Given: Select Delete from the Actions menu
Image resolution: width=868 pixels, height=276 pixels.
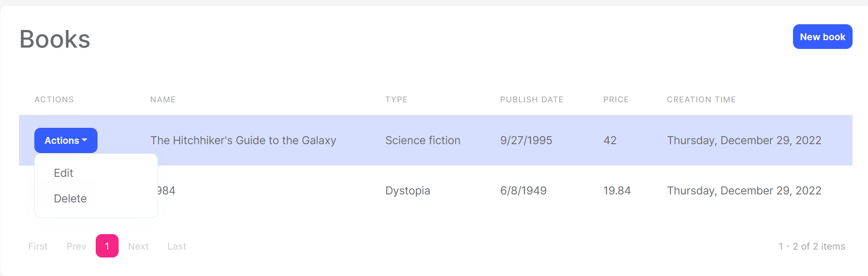Looking at the screenshot, I should pos(70,198).
